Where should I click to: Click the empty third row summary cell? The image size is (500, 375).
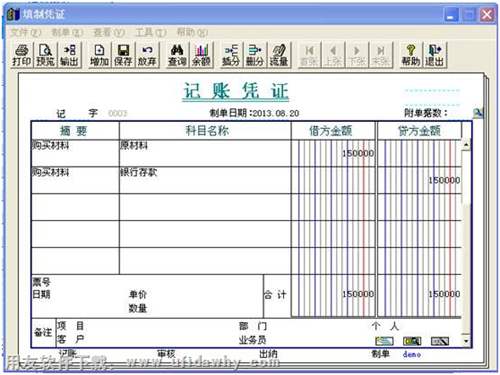75,207
